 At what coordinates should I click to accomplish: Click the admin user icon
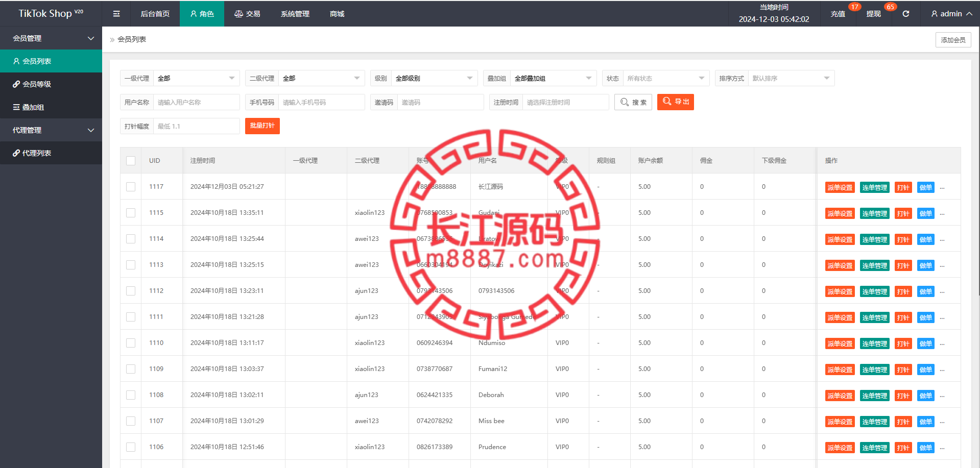pos(934,14)
